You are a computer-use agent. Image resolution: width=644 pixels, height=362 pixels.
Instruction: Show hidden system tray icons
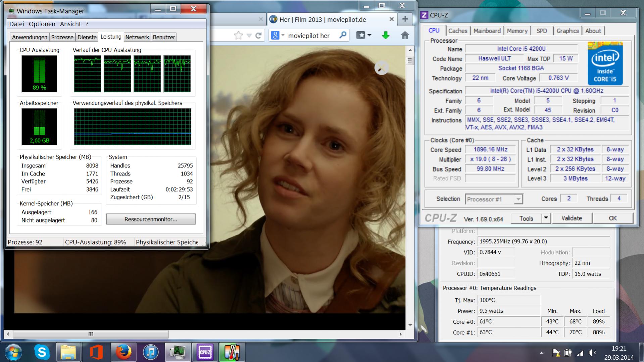click(541, 353)
